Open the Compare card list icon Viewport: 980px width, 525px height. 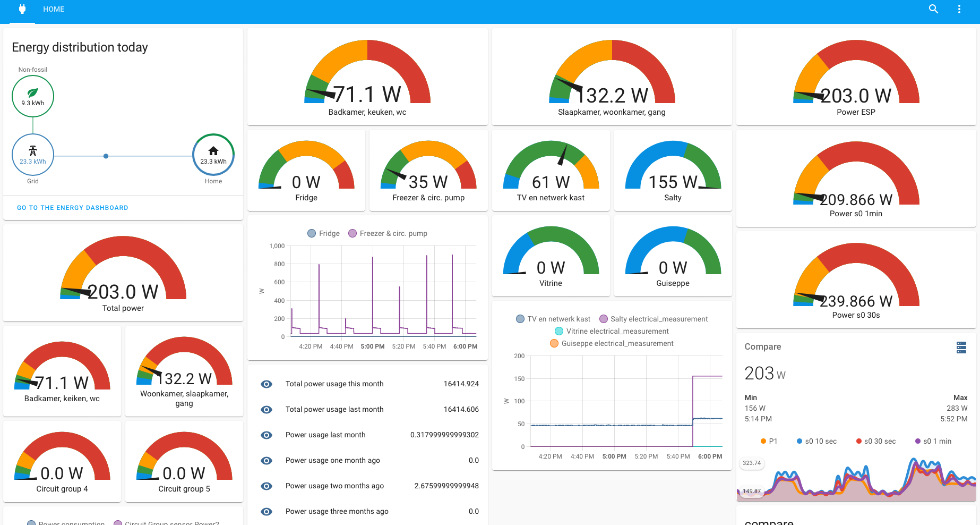tap(961, 348)
